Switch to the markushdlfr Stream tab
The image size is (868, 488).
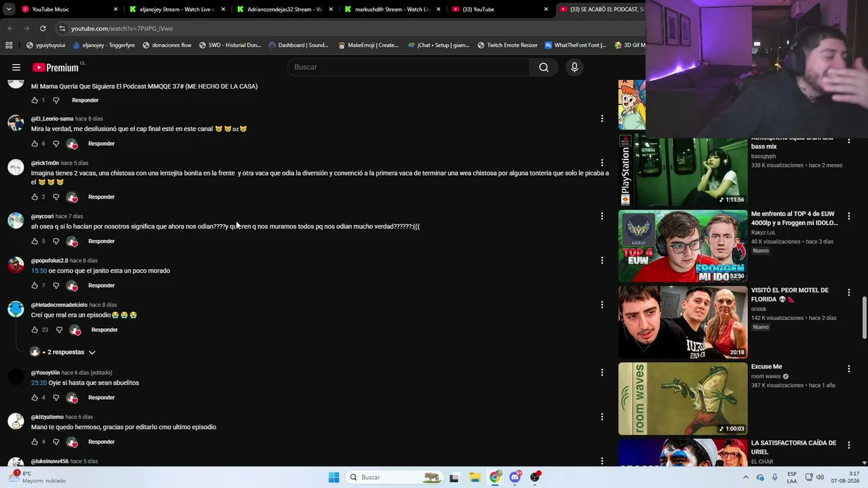click(393, 9)
